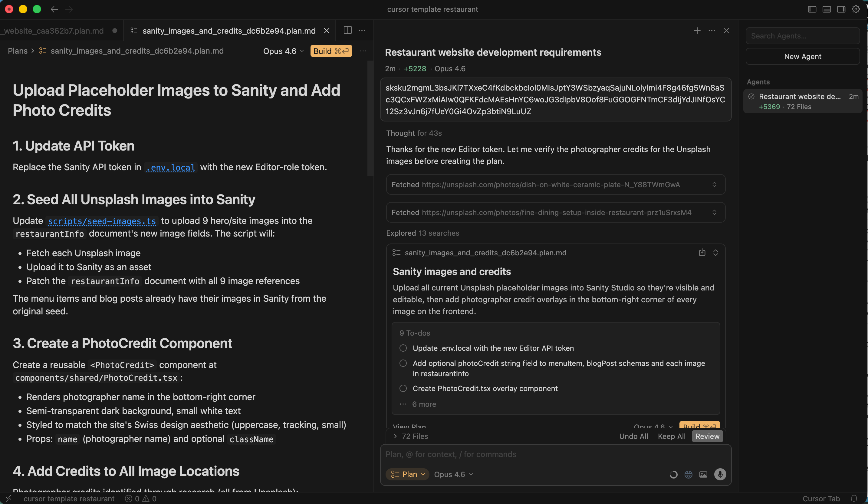Viewport: 868px width, 504px height.
Task: Toggle the bottom panel layout icon
Action: coord(826,9)
